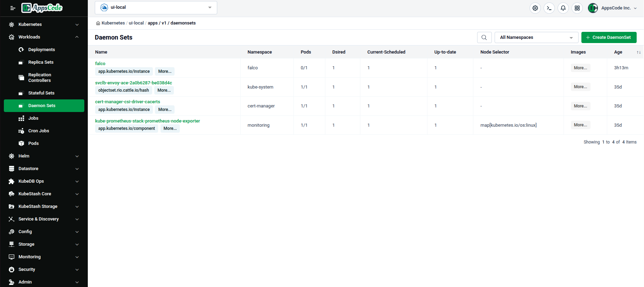This screenshot has width=644, height=287.
Task: Open cert-manager-csi-driver-cacerts link
Action: click(x=128, y=102)
